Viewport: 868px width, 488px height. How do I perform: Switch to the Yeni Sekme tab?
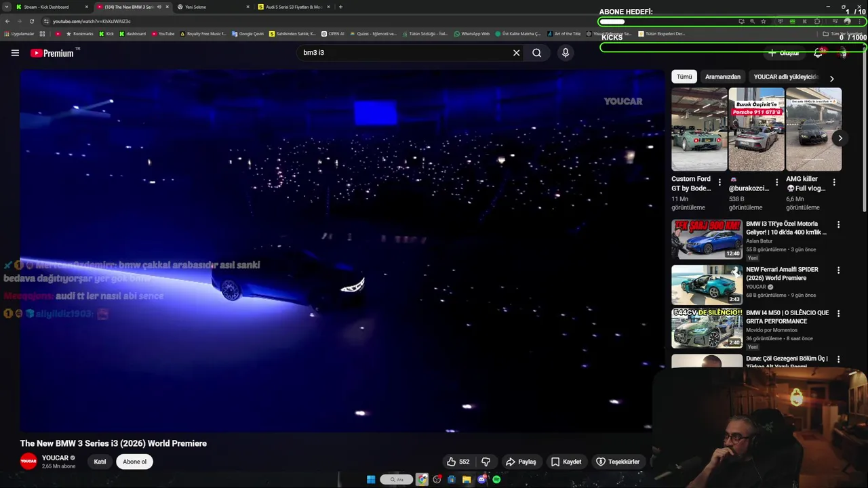210,7
